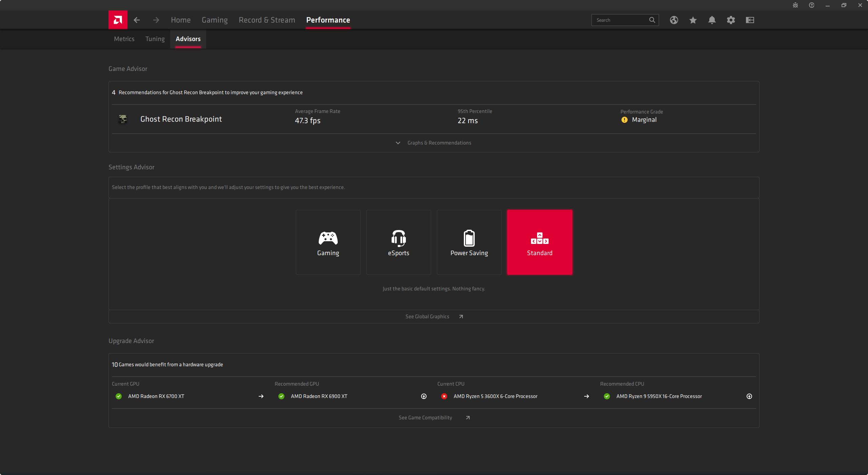Open settings gear icon
The height and width of the screenshot is (475, 868).
(731, 20)
